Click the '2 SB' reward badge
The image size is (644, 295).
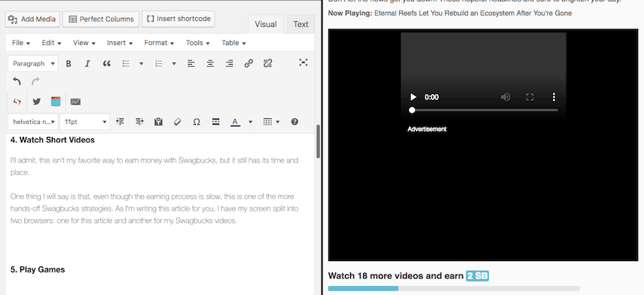pos(478,275)
